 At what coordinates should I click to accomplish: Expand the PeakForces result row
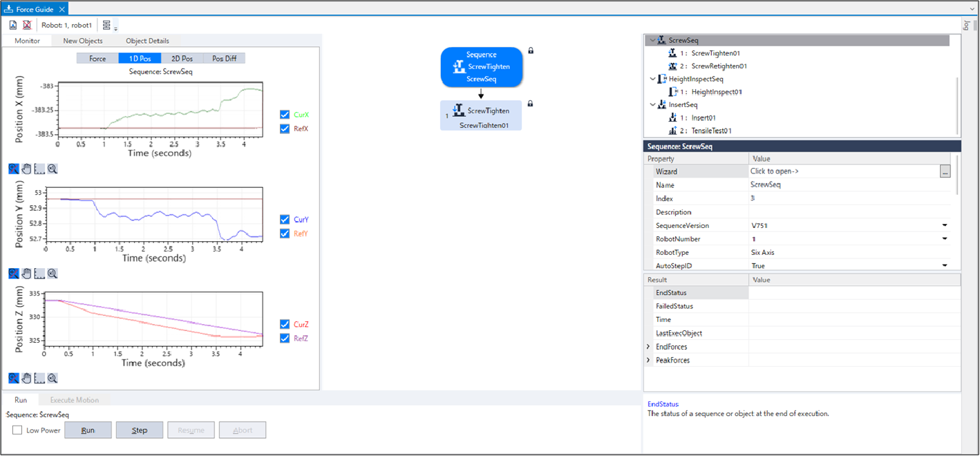coord(648,360)
